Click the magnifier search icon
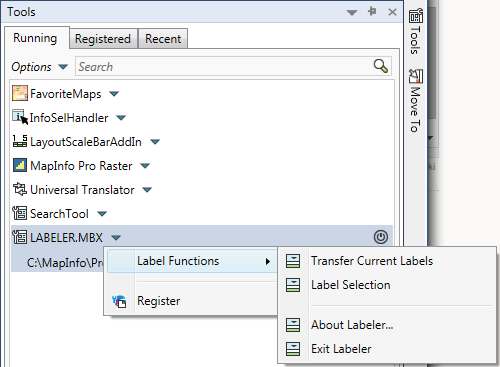 coord(380,66)
